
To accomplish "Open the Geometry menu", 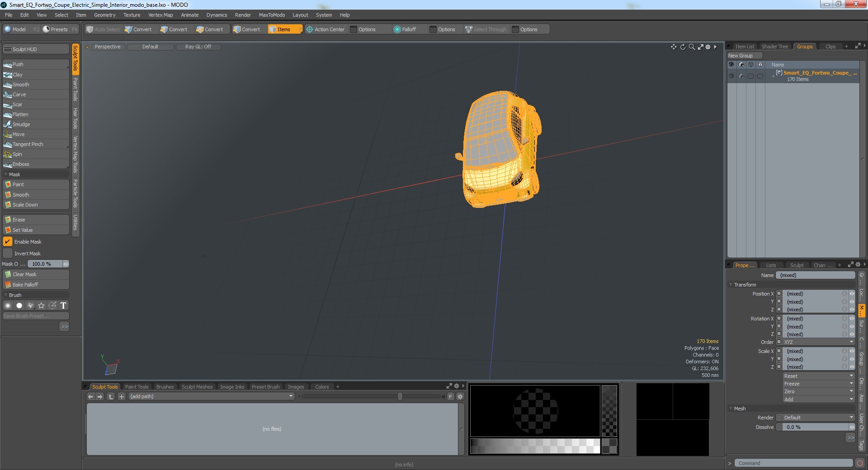I will click(104, 15).
